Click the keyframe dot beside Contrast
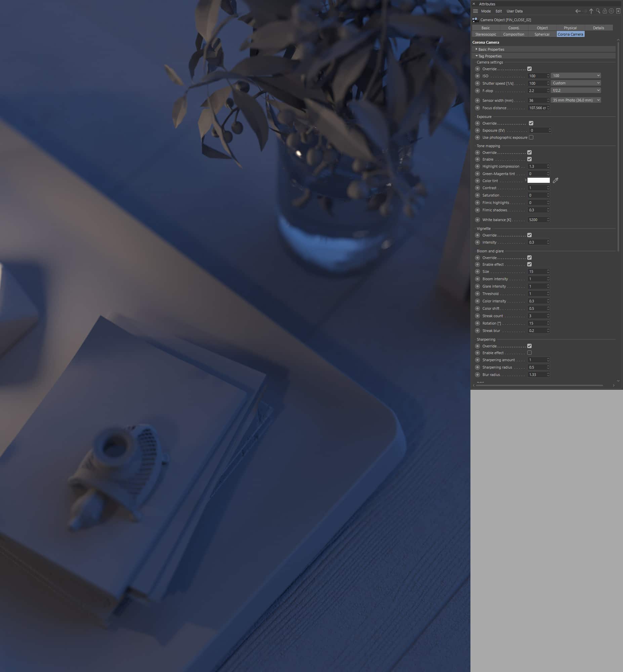 coord(477,188)
